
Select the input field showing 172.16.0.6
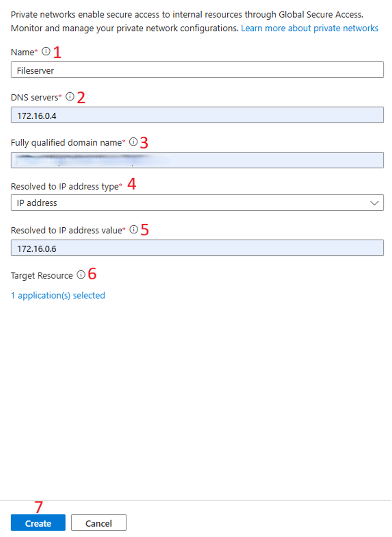point(197,248)
